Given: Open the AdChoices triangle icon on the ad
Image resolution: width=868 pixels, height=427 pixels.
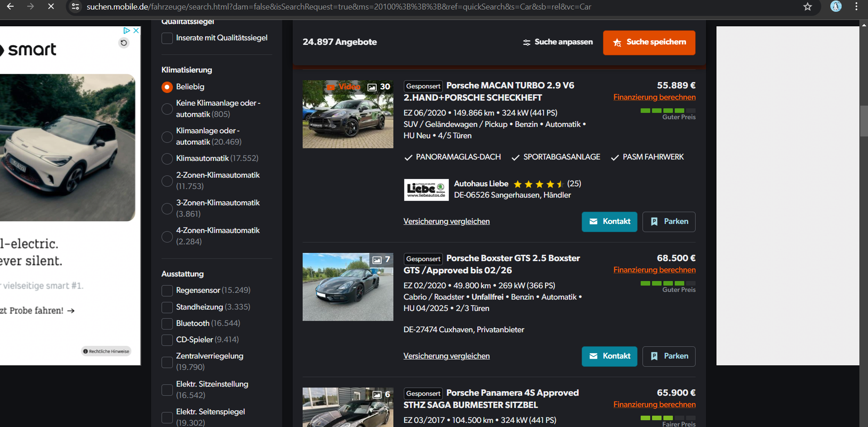Looking at the screenshot, I should click(x=127, y=30).
